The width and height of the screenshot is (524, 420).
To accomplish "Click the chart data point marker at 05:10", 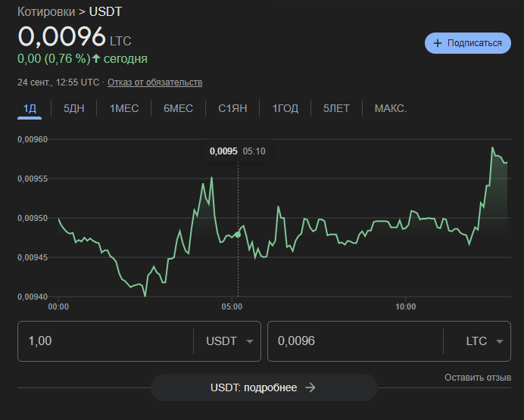I will point(238,235).
